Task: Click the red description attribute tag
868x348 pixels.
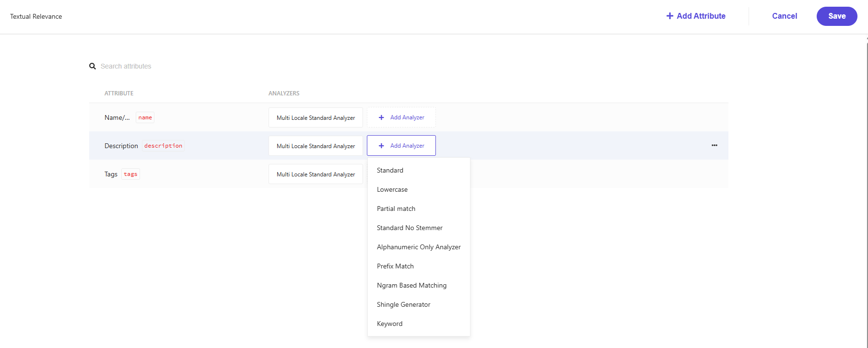Action: [x=163, y=146]
